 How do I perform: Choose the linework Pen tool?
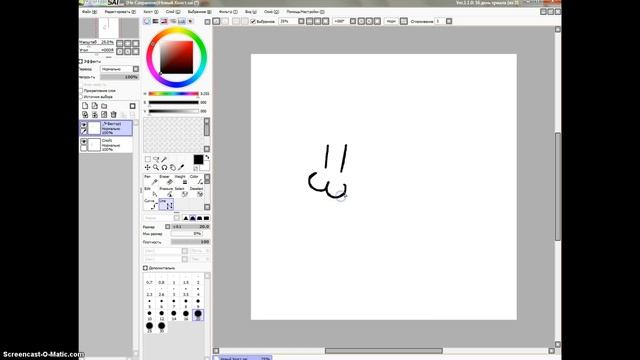click(151, 180)
